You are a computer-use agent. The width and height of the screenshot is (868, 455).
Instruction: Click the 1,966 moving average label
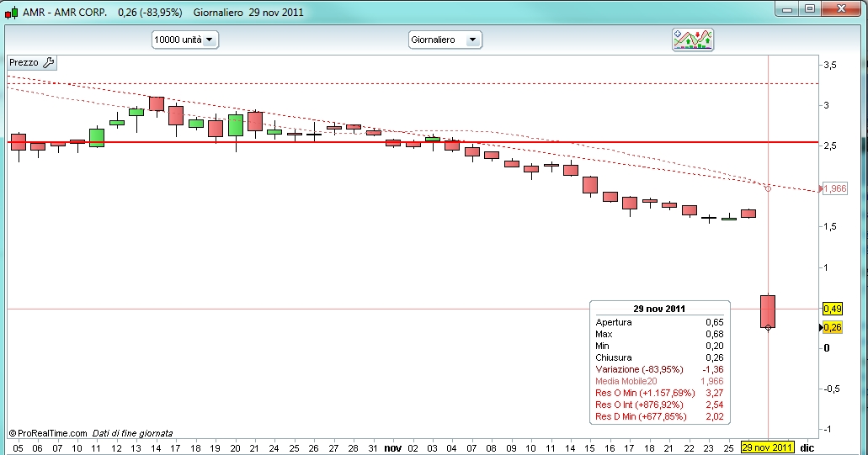(835, 188)
